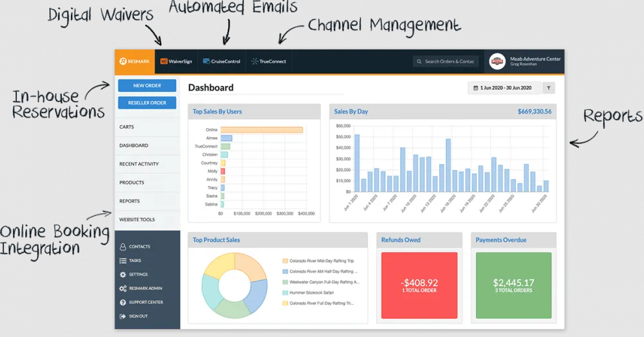The width and height of the screenshot is (644, 337).
Task: Open Settings via the gear icon
Action: 123,275
